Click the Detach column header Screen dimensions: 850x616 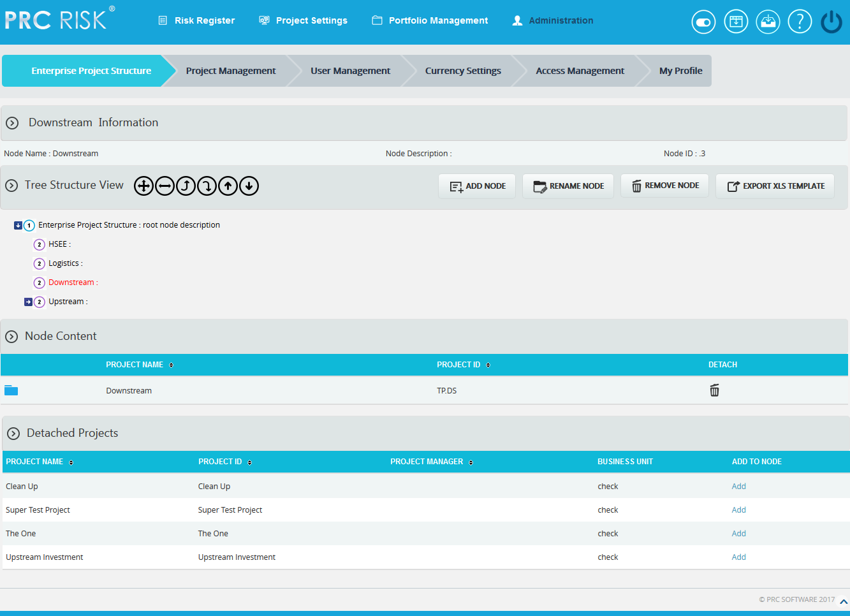tap(722, 365)
